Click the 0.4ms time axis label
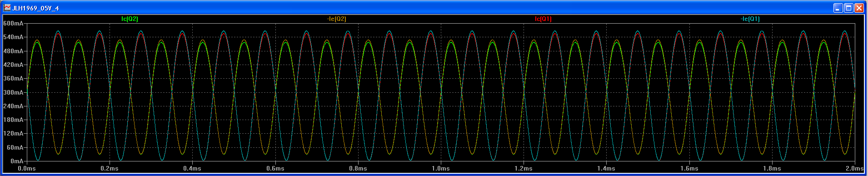Screen dimensions: 868x176 click(192, 169)
